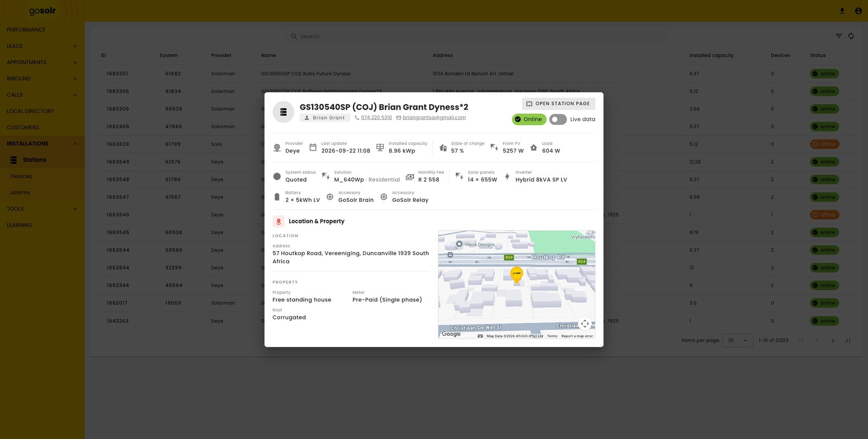Click the Brian Grant customer chip
This screenshot has width=868, height=439.
pos(324,118)
